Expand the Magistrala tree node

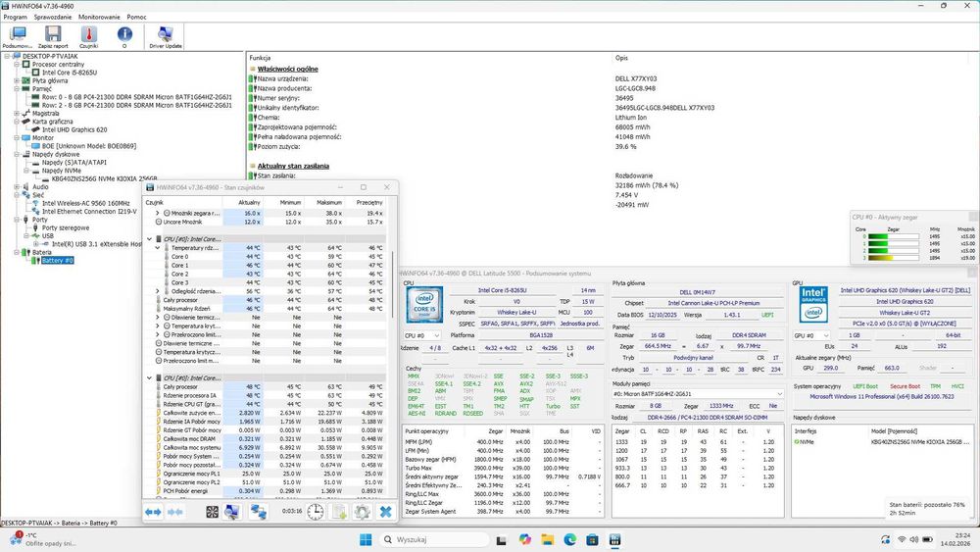pyautogui.click(x=17, y=113)
